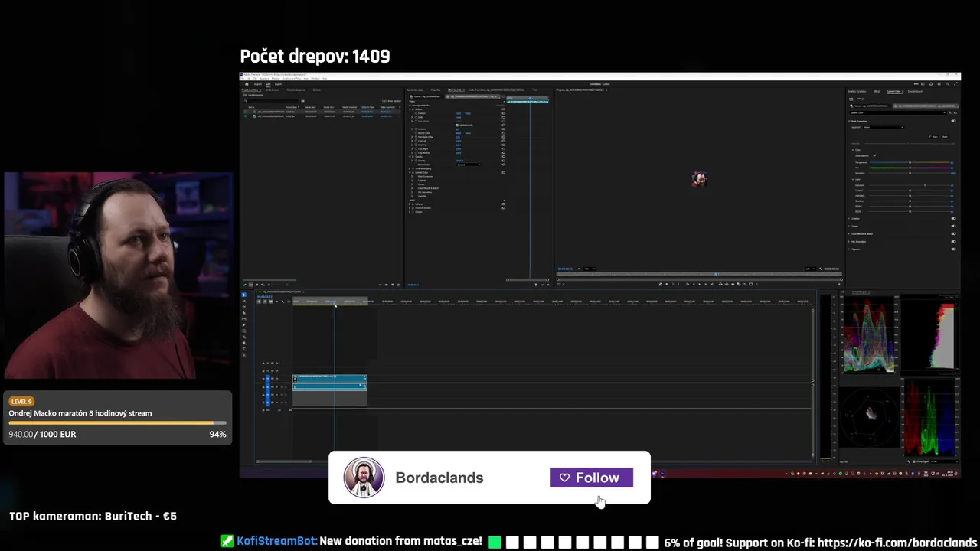The height and width of the screenshot is (551, 980).
Task: Open the Media Browser tab
Action: (273, 90)
